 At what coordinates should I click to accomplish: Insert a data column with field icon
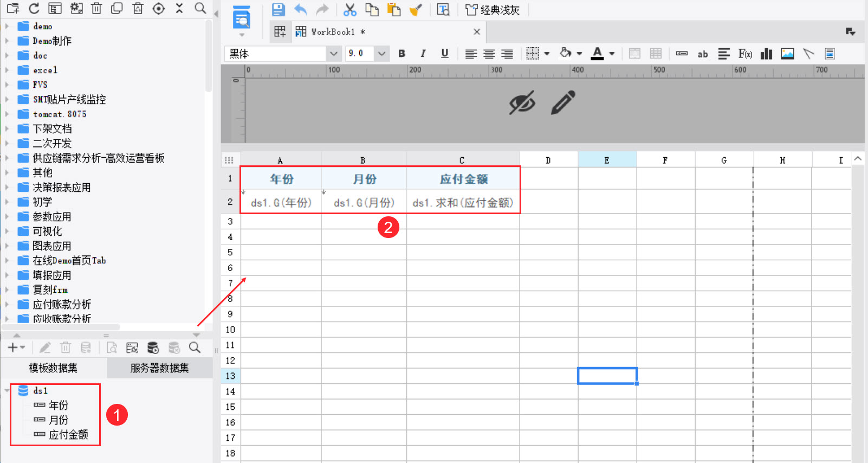pos(682,53)
